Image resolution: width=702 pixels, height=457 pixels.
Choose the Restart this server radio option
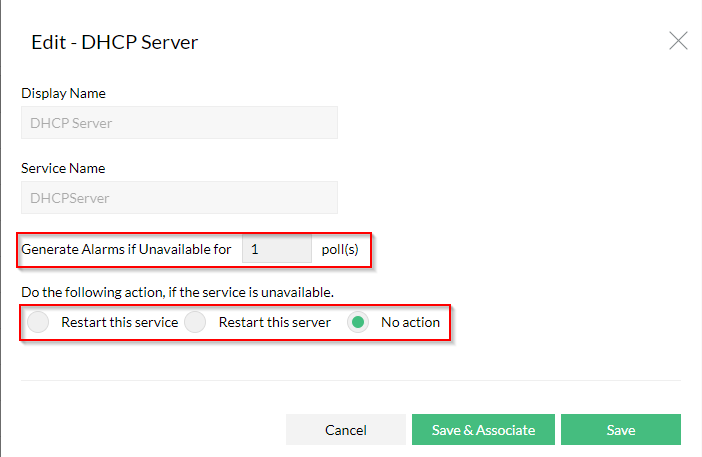195,322
